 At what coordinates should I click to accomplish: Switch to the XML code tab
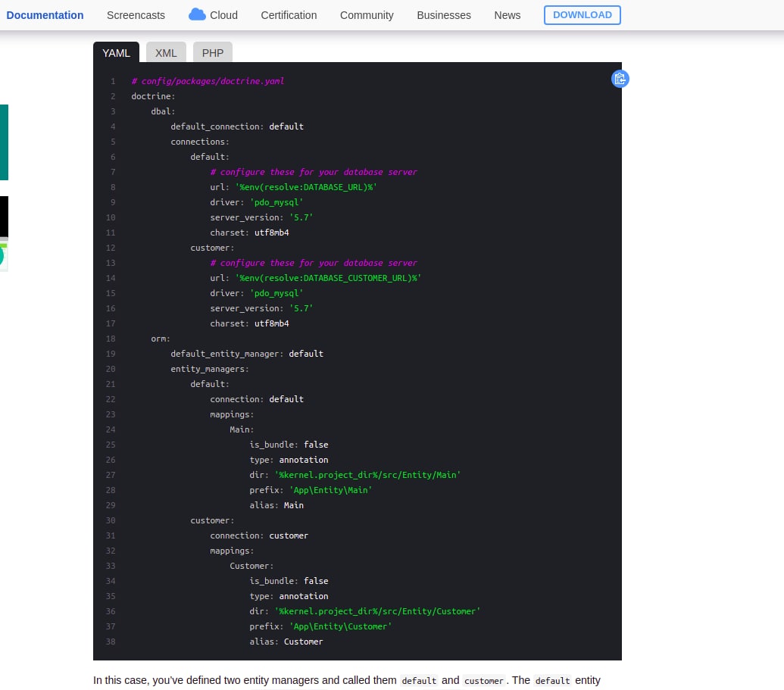166,52
